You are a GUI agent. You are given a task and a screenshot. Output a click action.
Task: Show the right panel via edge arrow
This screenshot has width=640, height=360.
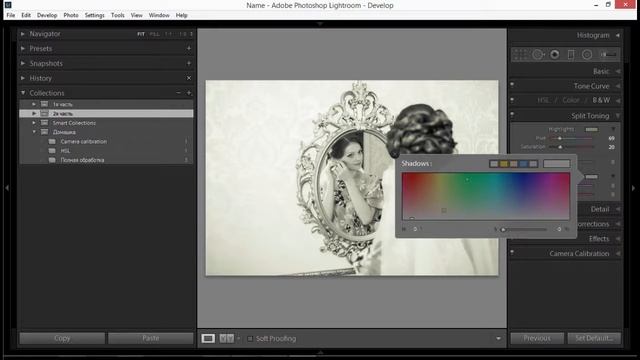[x=633, y=188]
